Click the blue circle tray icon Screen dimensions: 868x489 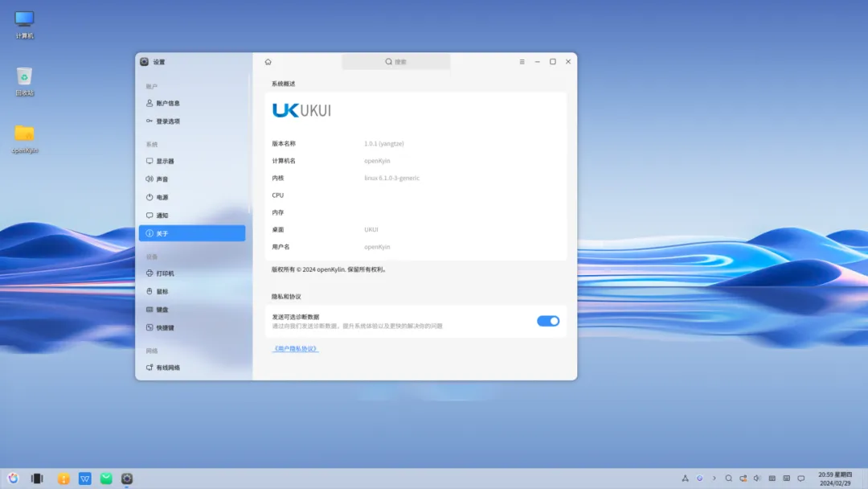700,479
